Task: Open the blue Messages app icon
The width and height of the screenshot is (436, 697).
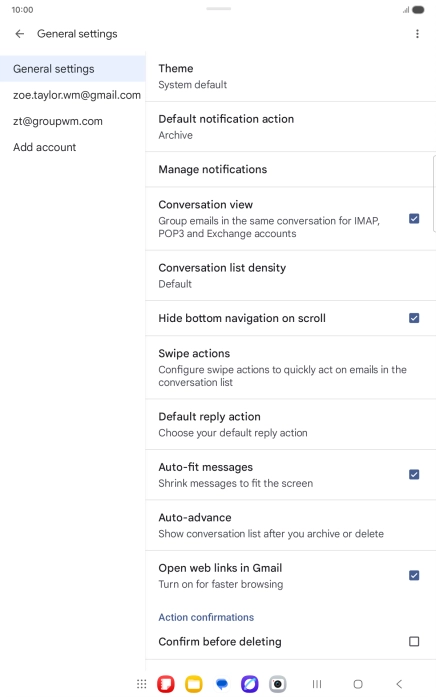Action: 222,684
